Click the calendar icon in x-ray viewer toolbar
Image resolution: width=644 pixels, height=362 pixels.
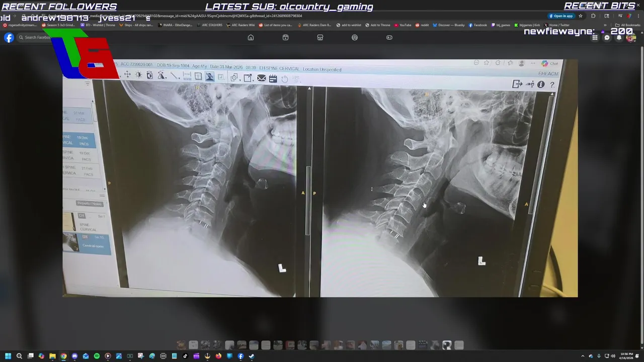click(x=273, y=78)
